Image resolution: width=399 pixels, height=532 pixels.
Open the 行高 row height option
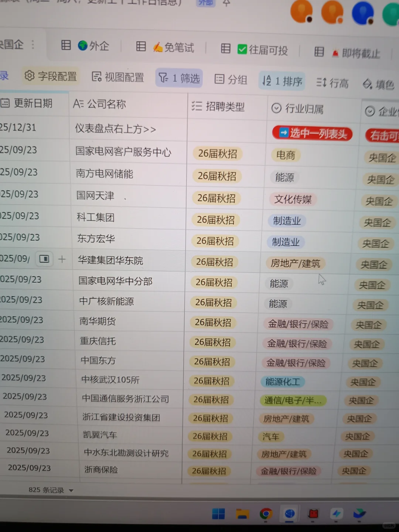click(332, 83)
